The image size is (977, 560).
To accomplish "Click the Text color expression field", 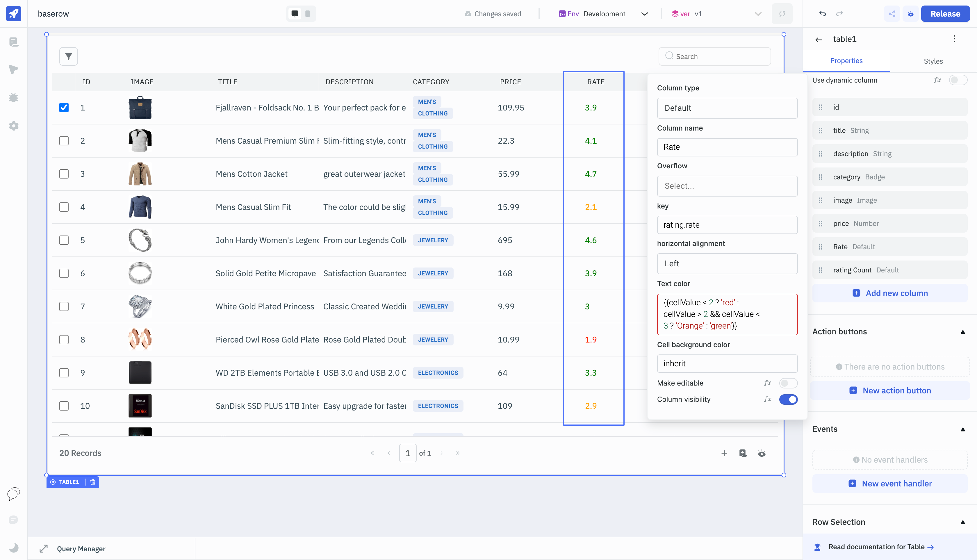I will click(727, 314).
